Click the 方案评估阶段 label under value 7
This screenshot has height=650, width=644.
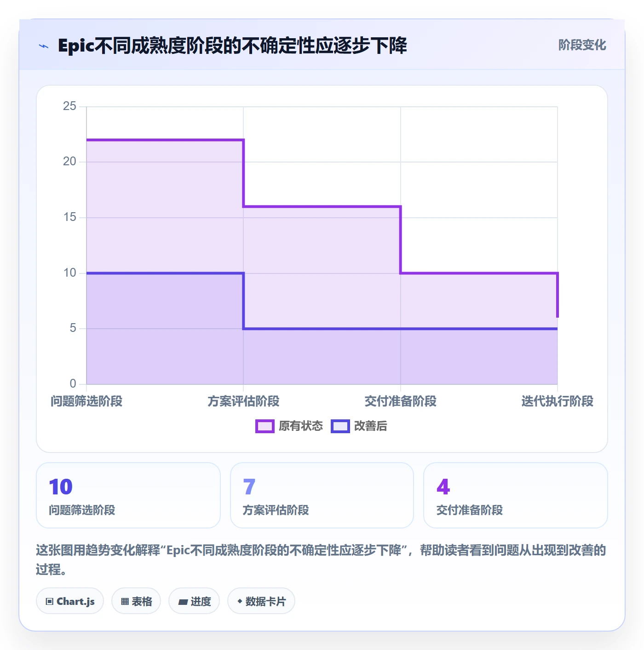click(x=276, y=510)
